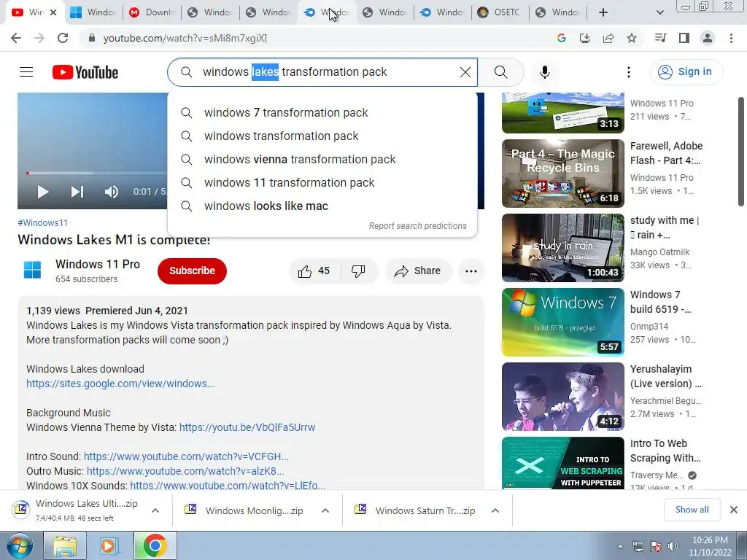Open a new tab with plus button
Image resolution: width=747 pixels, height=560 pixels.
[603, 12]
